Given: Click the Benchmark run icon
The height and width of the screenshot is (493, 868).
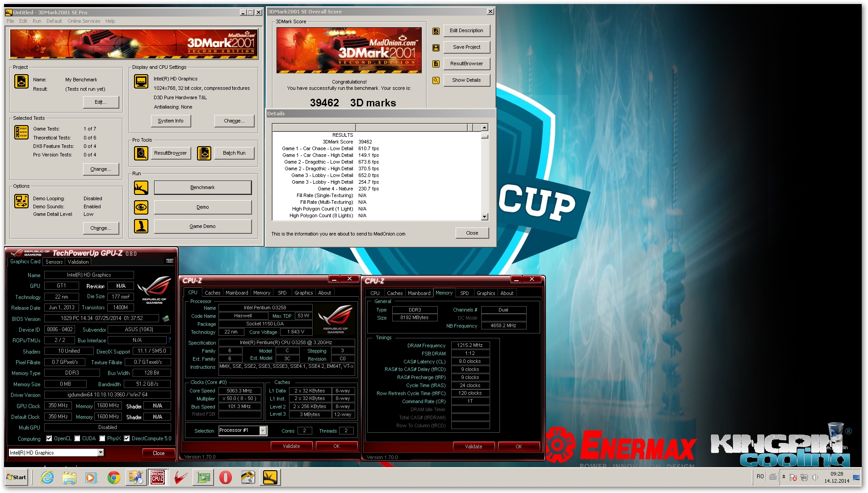Looking at the screenshot, I should coord(141,188).
